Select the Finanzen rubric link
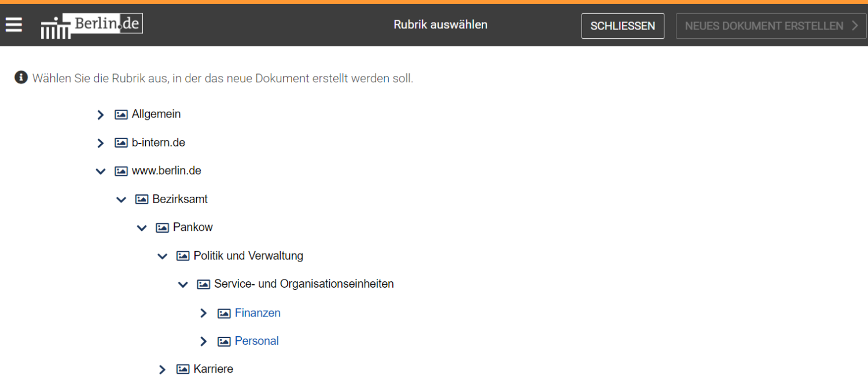Image resolution: width=868 pixels, height=386 pixels. 258,313
